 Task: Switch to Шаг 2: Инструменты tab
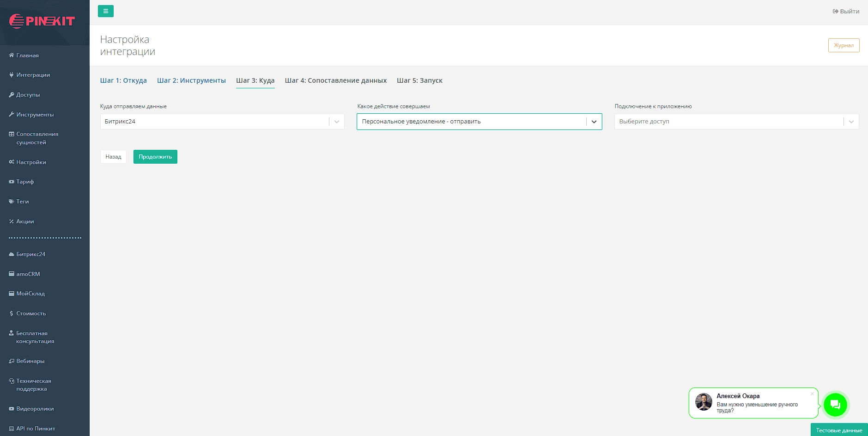(x=191, y=80)
